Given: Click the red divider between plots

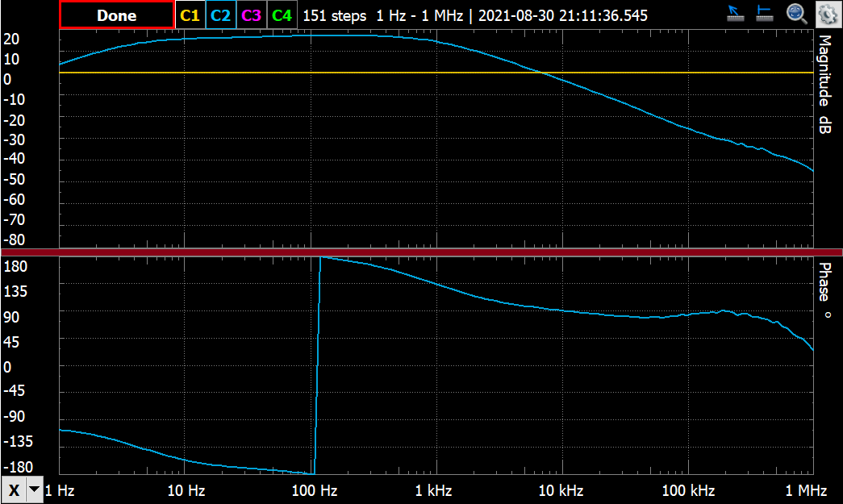Looking at the screenshot, I should coord(421,252).
